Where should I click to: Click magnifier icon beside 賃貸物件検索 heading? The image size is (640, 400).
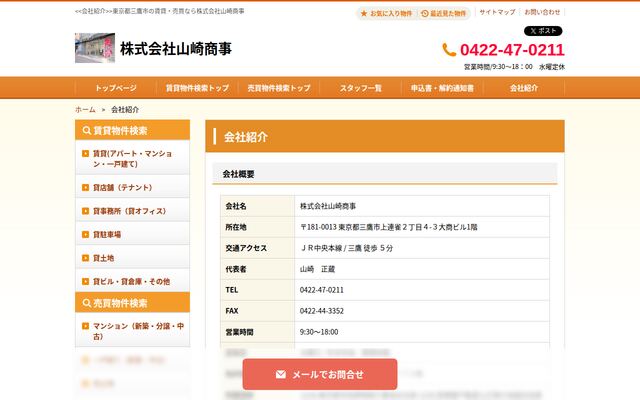pos(87,131)
